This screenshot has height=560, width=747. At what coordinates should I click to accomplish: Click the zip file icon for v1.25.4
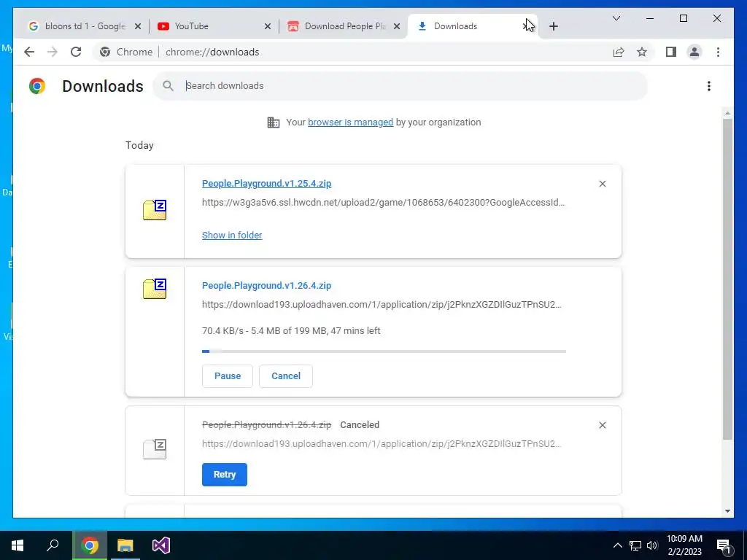(x=155, y=210)
